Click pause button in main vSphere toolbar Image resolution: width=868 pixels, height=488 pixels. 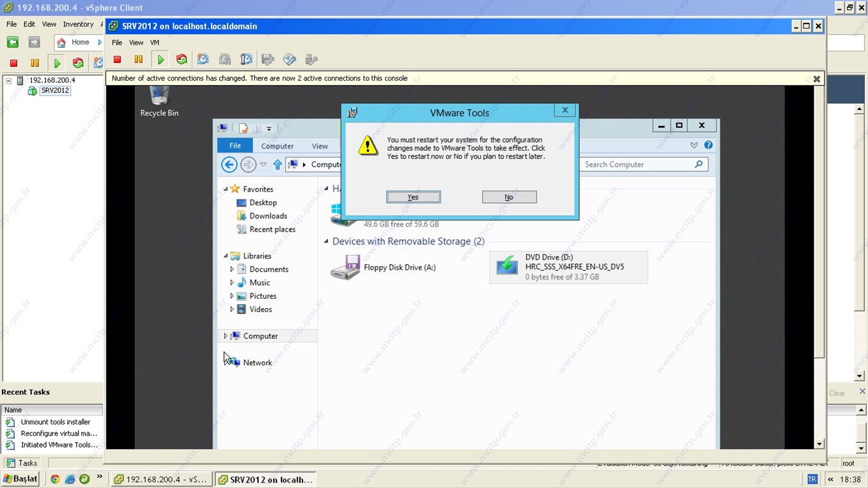pos(35,63)
